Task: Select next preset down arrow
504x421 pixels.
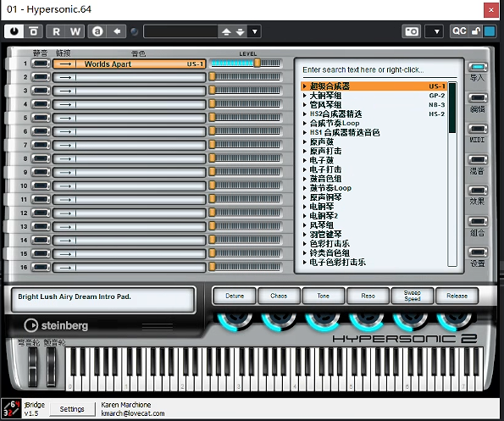Action: pos(241,31)
